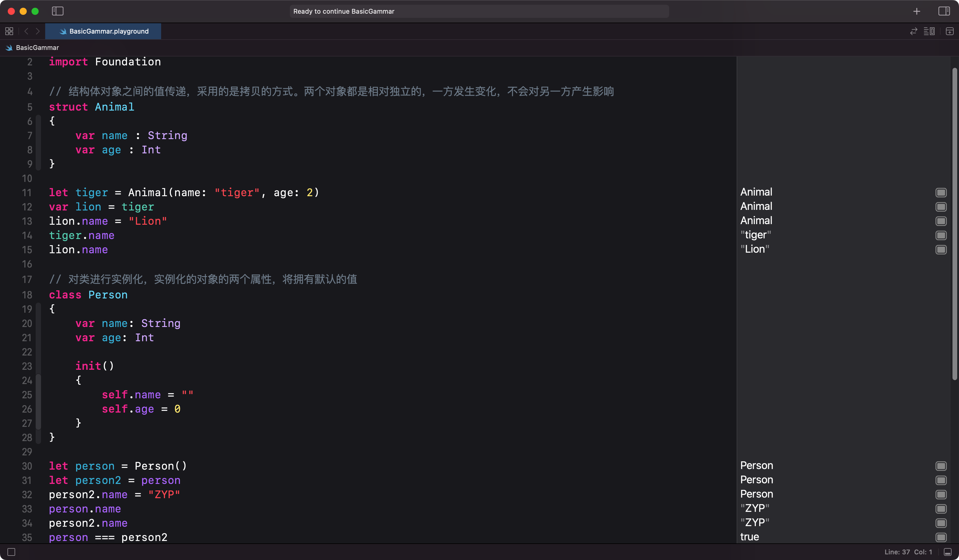The height and width of the screenshot is (560, 959).
Task: Show result viewer for line 34 "ZYP"
Action: click(941, 523)
